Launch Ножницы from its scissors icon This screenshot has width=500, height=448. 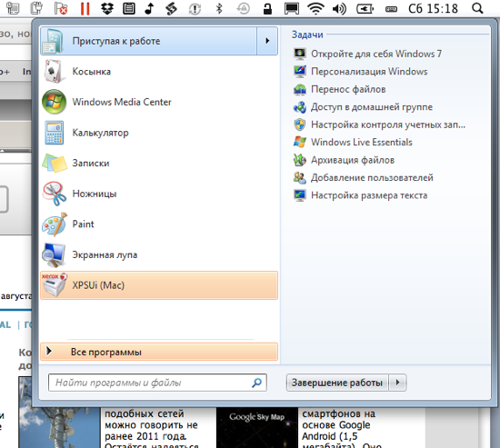coord(55,194)
